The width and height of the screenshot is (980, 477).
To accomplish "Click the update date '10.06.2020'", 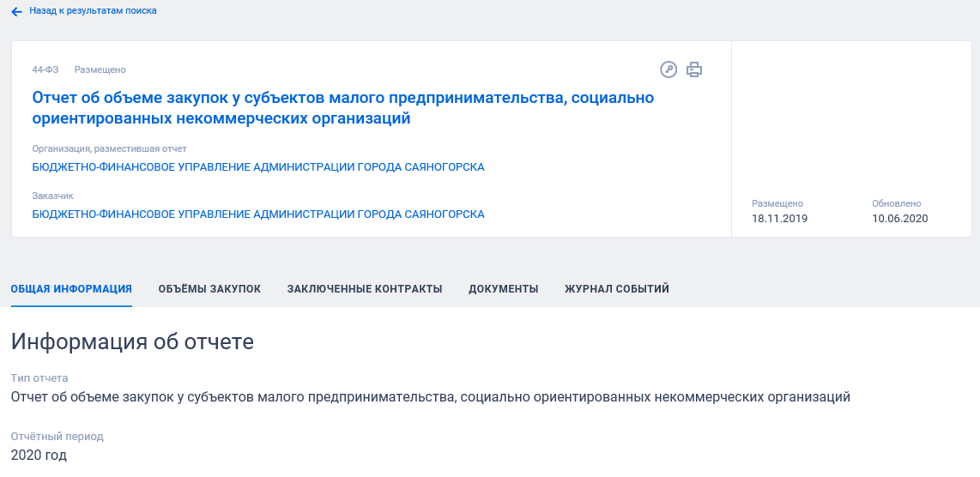I will 900,219.
